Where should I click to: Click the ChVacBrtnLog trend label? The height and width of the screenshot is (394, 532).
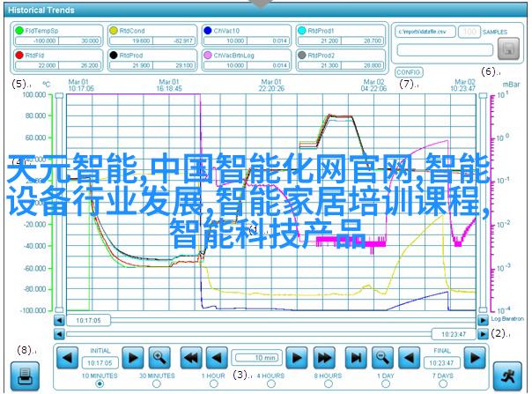[233, 55]
